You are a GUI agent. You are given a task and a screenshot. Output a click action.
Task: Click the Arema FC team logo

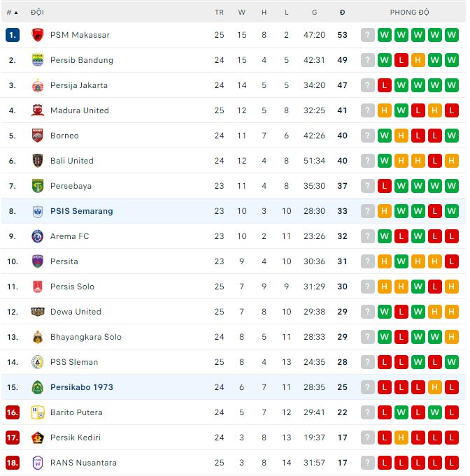pyautogui.click(x=38, y=236)
